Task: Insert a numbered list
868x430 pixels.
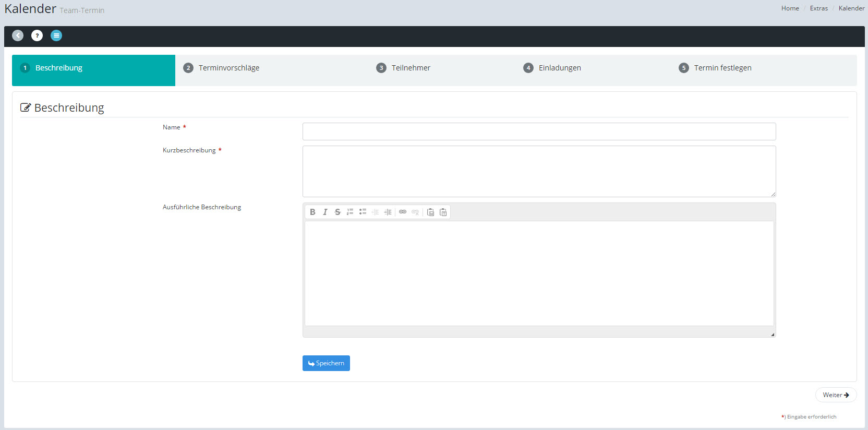Action: pyautogui.click(x=350, y=212)
